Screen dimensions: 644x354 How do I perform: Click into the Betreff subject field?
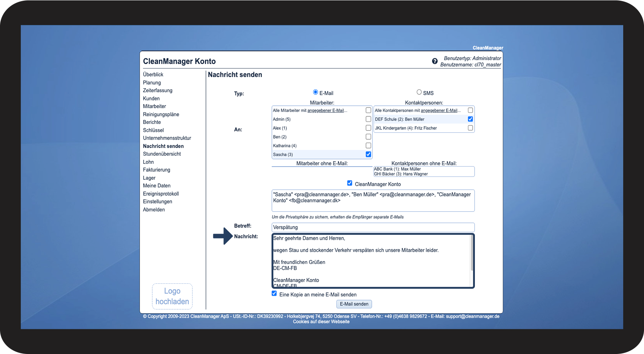373,227
